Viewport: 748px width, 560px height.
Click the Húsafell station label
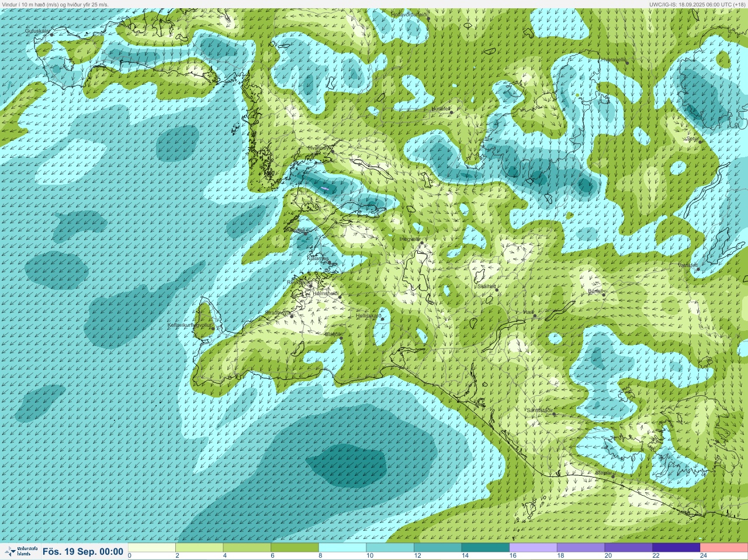pyautogui.click(x=441, y=109)
